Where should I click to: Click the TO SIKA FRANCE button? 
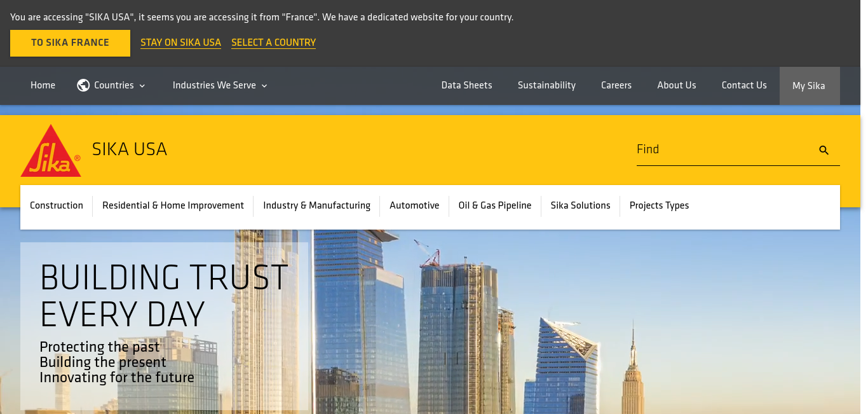tap(70, 43)
